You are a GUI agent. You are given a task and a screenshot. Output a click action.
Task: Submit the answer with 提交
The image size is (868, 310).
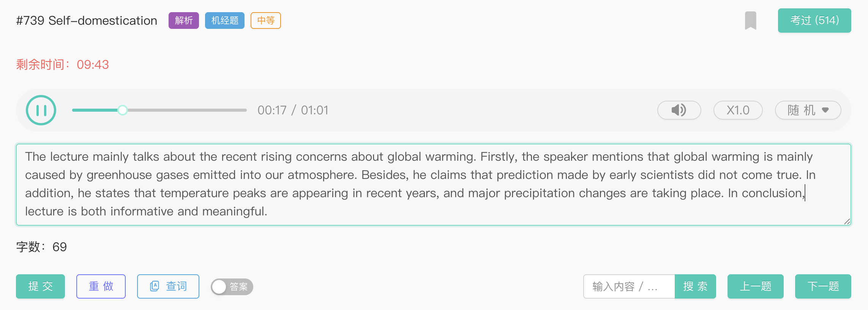click(40, 286)
